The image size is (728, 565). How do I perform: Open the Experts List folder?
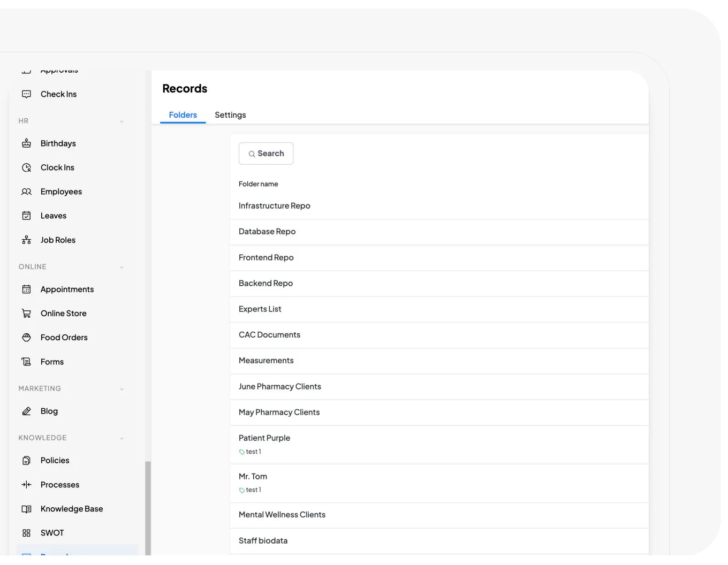(439, 309)
